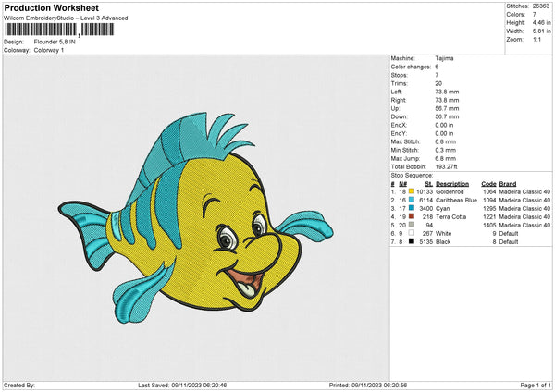
Task: Click the 'Up:' value 56.7 mm
Action: tap(447, 108)
